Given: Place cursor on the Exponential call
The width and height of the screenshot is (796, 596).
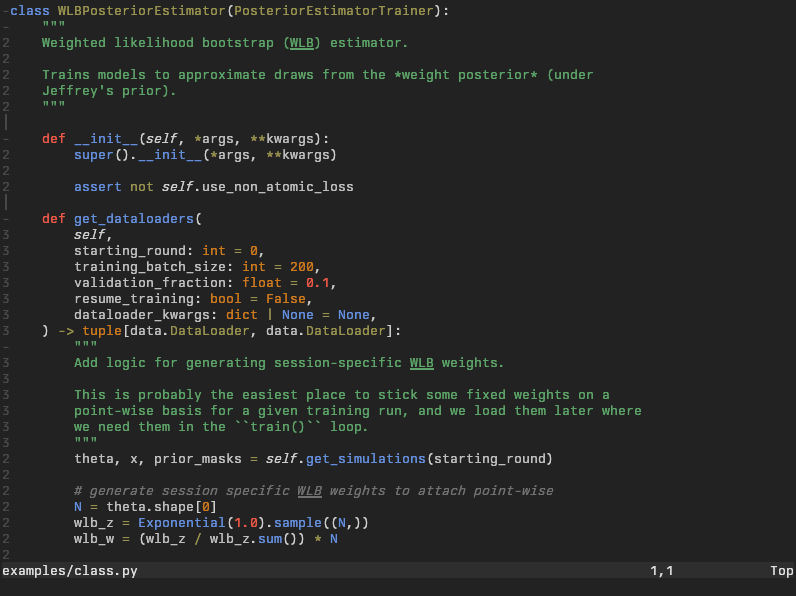Looking at the screenshot, I should [x=181, y=523].
